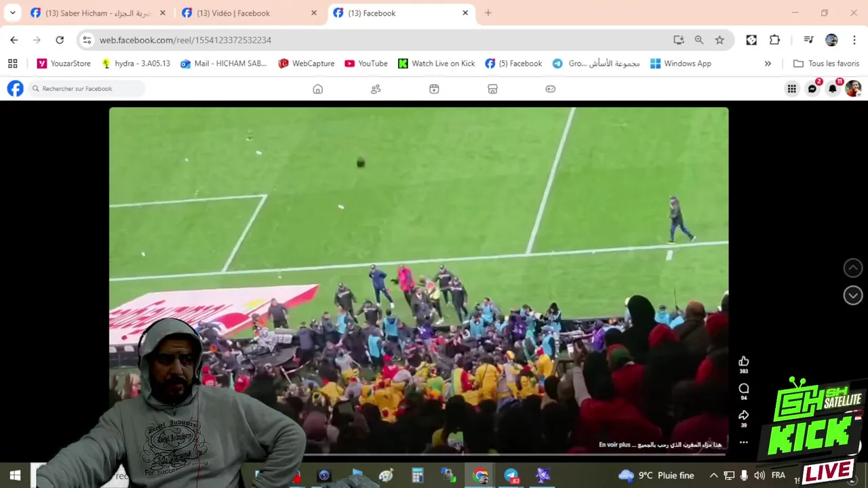The height and width of the screenshot is (488, 868).
Task: Open Messenger chats icon
Action: click(812, 89)
